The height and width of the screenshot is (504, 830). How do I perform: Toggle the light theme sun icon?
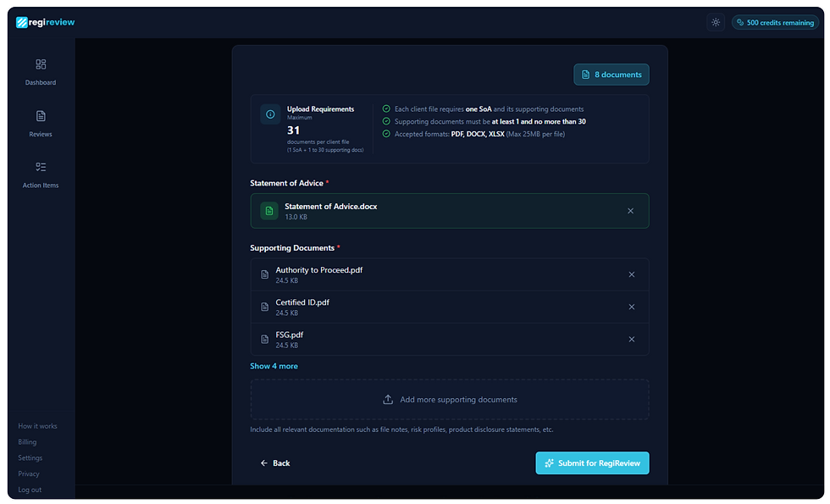coord(716,22)
